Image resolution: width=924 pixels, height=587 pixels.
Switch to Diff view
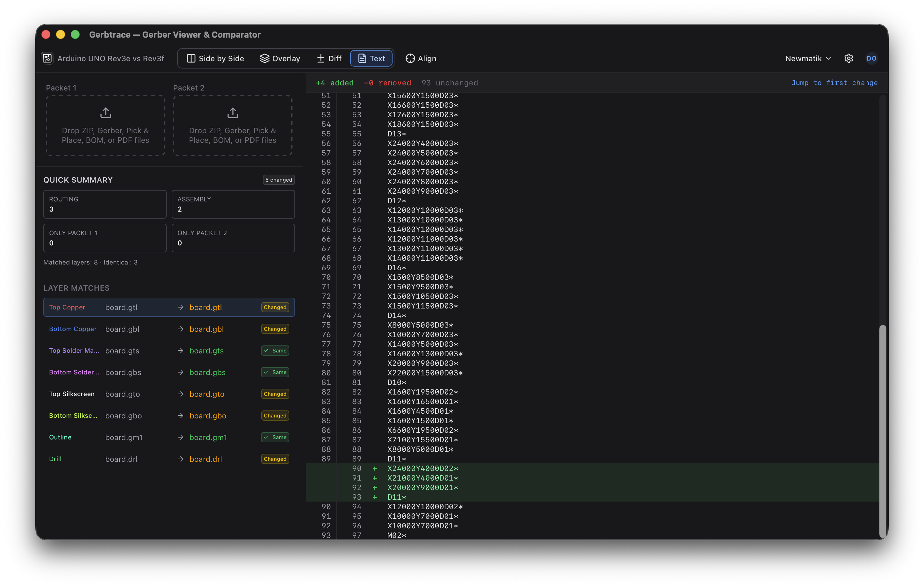click(329, 58)
